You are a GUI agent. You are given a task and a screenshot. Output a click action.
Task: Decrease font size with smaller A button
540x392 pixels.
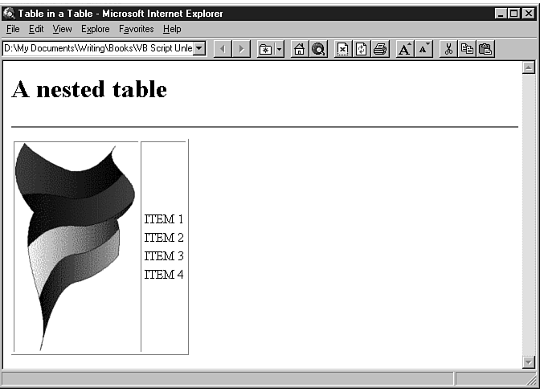coord(423,49)
